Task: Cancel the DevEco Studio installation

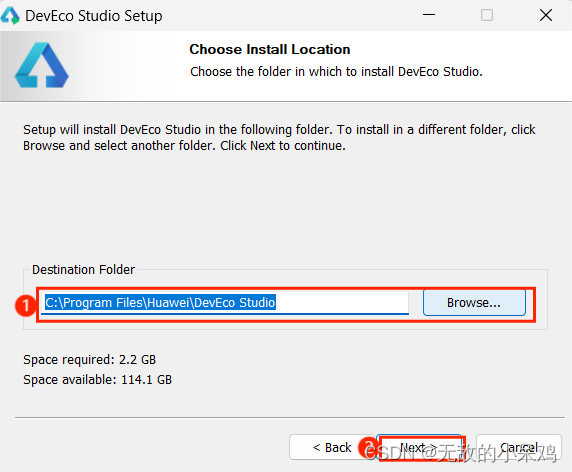Action: [x=519, y=447]
